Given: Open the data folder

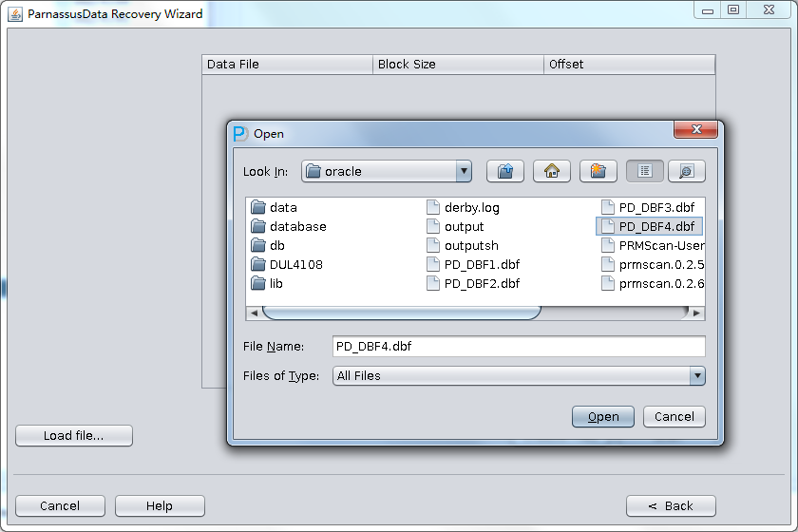Looking at the screenshot, I should pos(274,207).
